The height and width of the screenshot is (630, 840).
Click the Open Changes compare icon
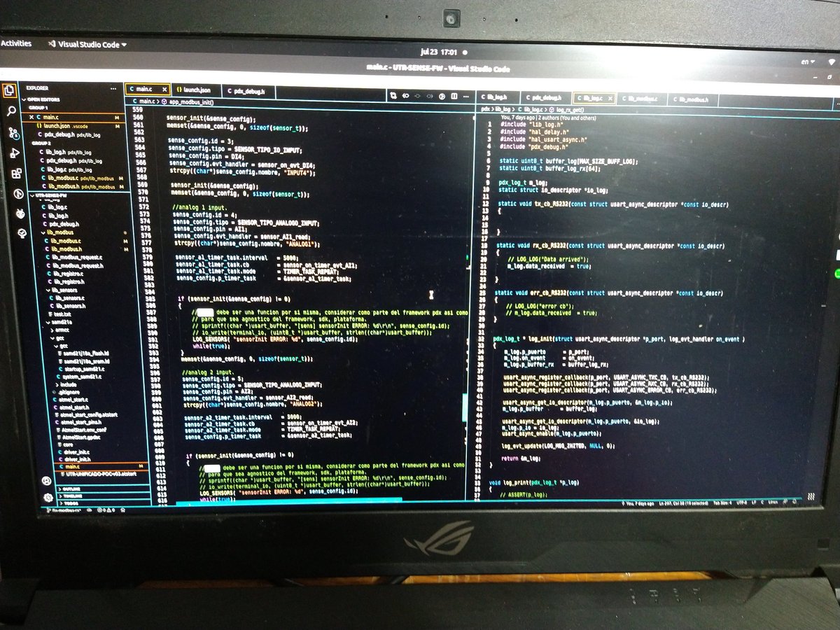[x=393, y=96]
